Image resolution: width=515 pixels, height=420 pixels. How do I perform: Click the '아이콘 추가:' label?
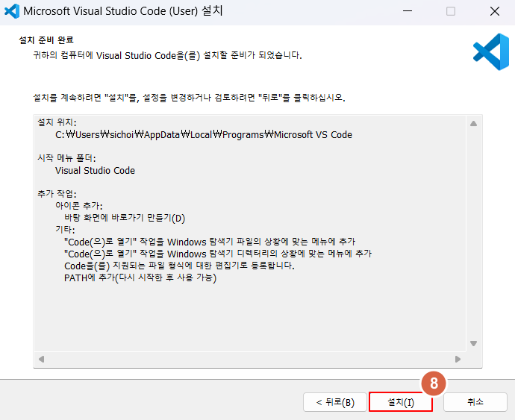[x=79, y=206]
